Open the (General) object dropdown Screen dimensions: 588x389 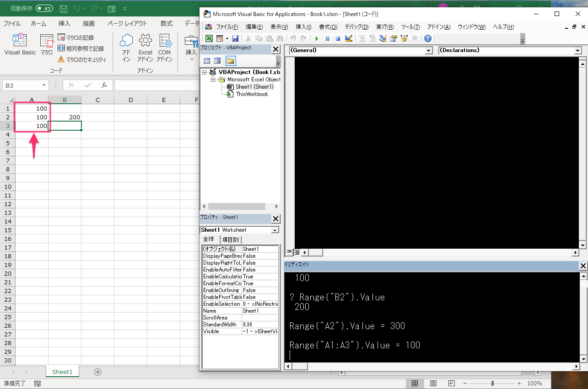pos(428,51)
